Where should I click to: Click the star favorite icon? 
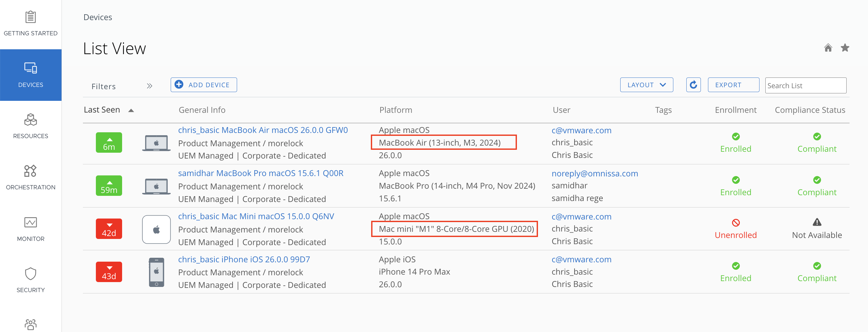(845, 48)
